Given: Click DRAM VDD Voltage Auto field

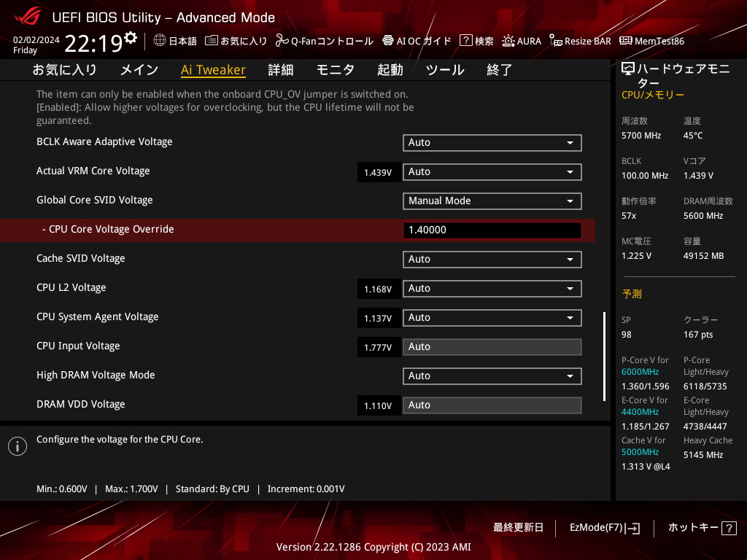Looking at the screenshot, I should [x=492, y=405].
